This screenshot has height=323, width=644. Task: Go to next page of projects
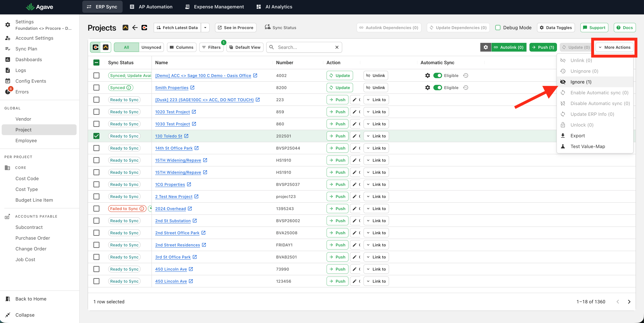pyautogui.click(x=629, y=302)
